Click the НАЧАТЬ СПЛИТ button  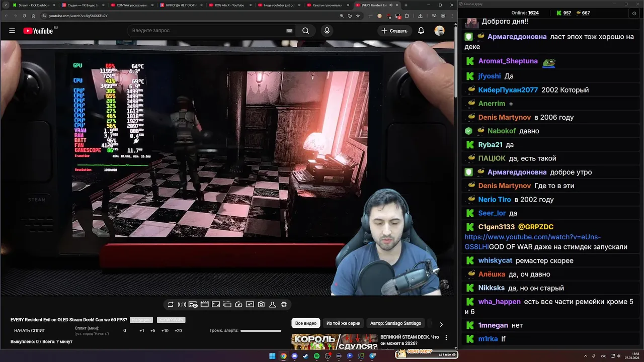(30, 331)
